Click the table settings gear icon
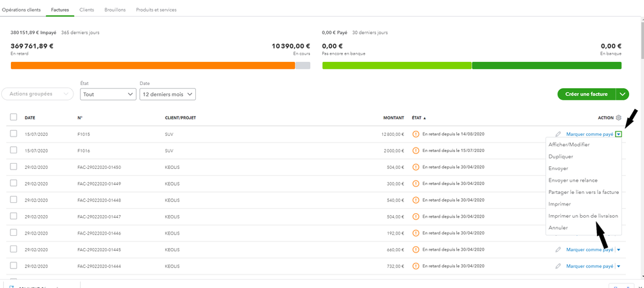This screenshot has height=288, width=644. pyautogui.click(x=618, y=118)
